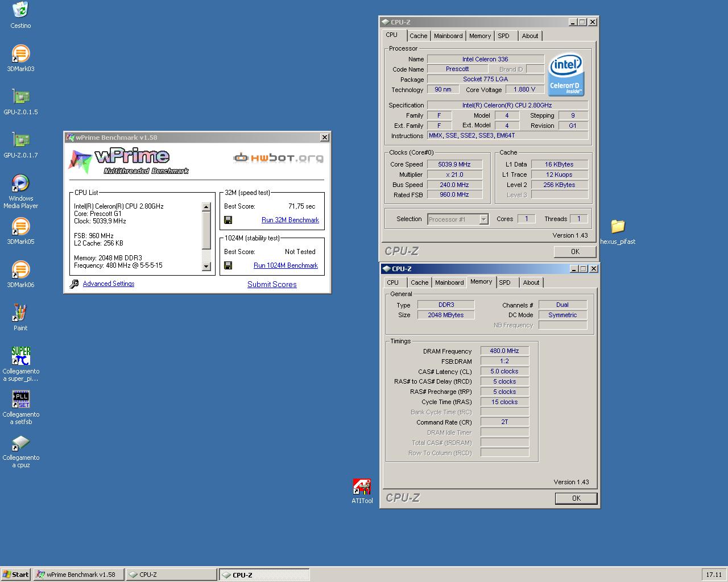Click the CPU List scrollbar thumb
This screenshot has height=582, width=728.
point(206,230)
